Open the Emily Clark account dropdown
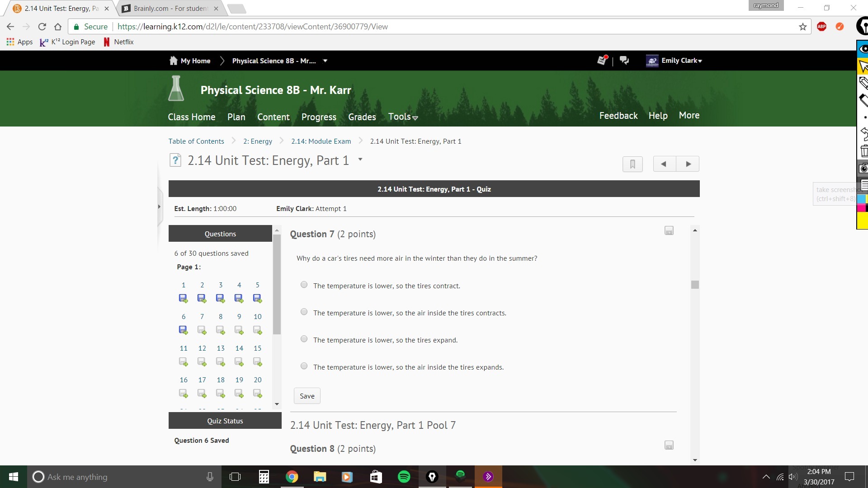868x488 pixels. click(681, 61)
